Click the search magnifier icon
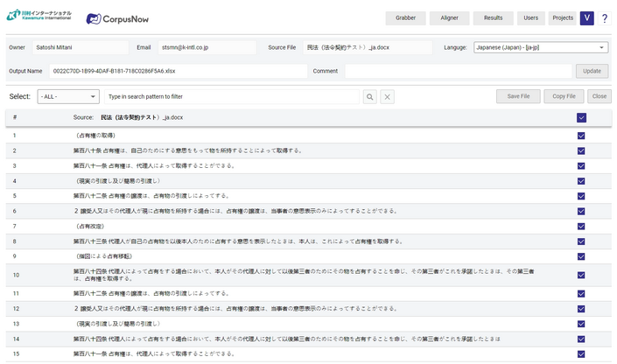617x364 pixels. coord(370,96)
